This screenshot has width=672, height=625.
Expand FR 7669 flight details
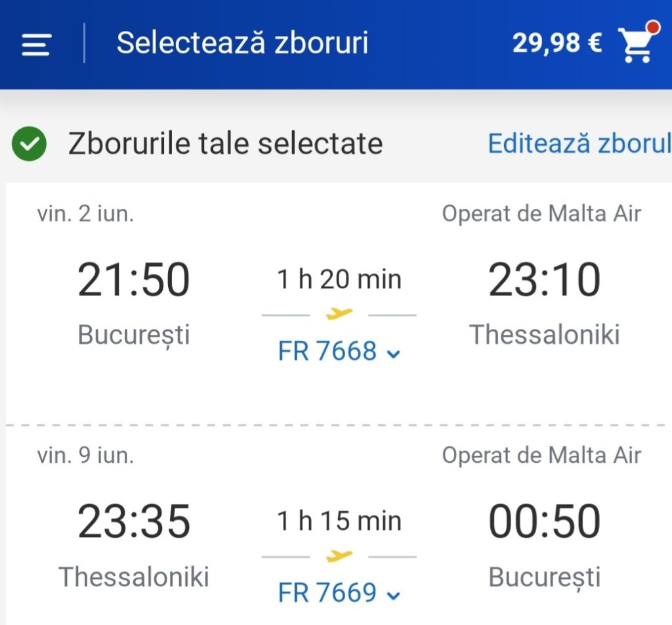pyautogui.click(x=328, y=593)
